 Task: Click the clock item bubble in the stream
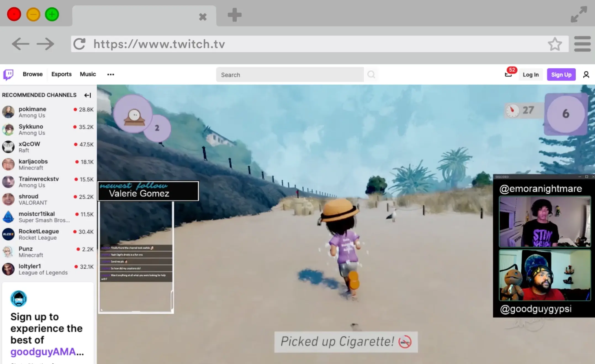[x=133, y=114]
